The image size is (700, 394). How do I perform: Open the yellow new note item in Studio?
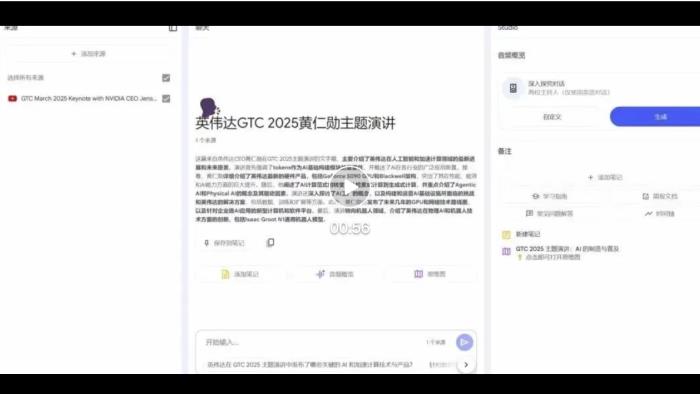click(x=521, y=234)
